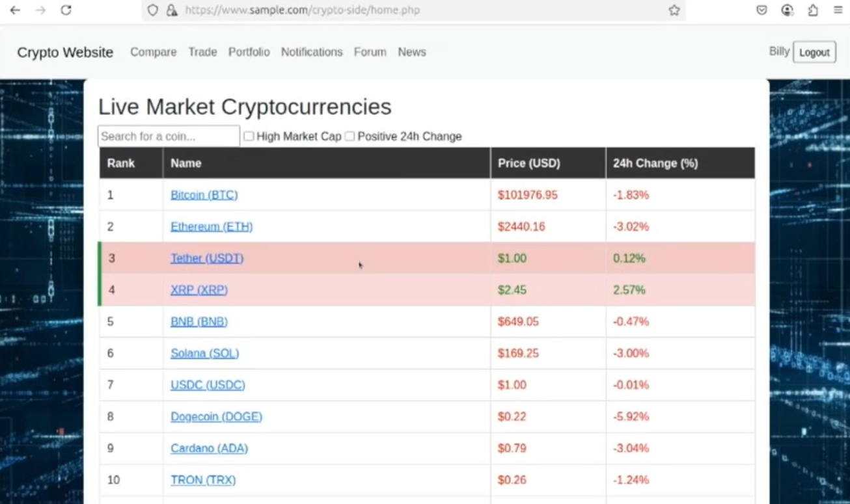Open the browser extensions icon
Viewport: 850px width, 504px height.
click(x=813, y=10)
